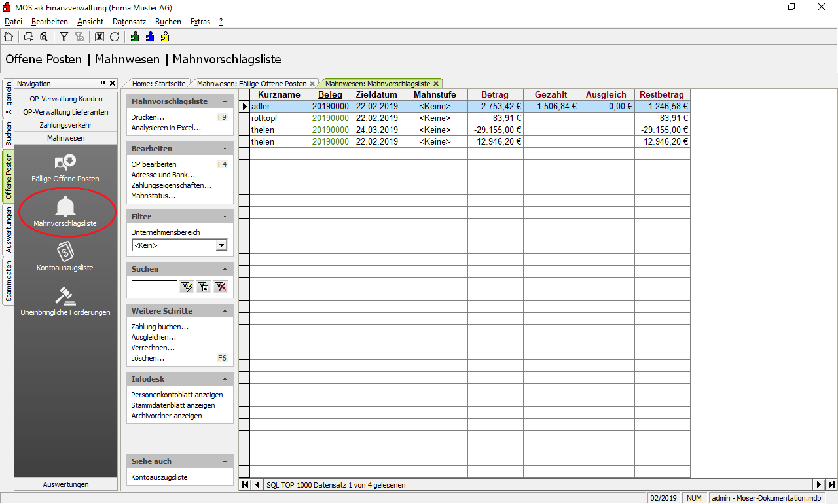838x504 pixels.
Task: Click Kontoauszugsliste link under Siehe auch
Action: pyautogui.click(x=159, y=477)
